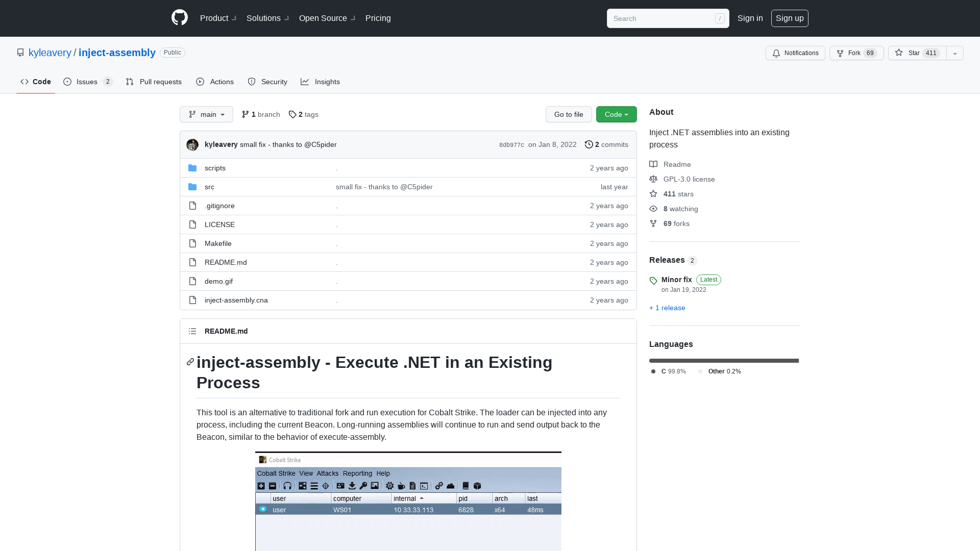Open the star lists dropdown arrow

tap(955, 53)
